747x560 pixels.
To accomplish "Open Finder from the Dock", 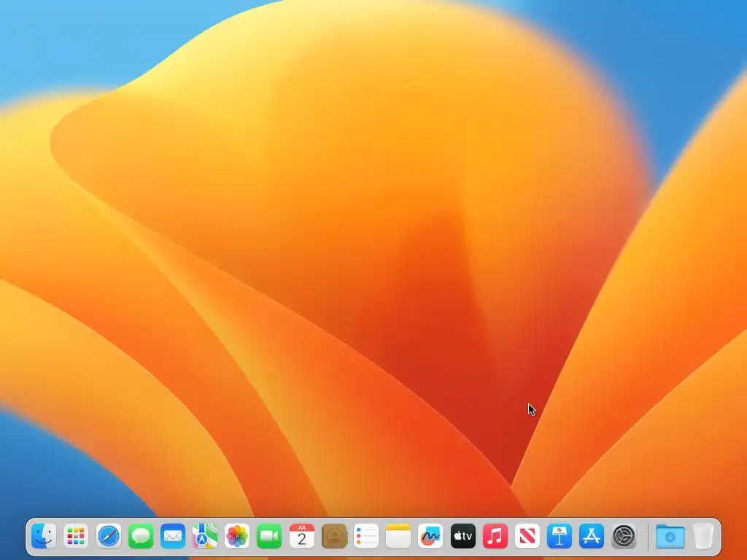I will coord(44,536).
